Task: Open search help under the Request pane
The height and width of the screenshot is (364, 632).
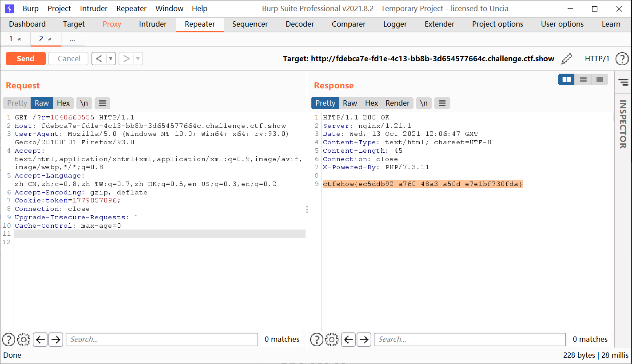Action: 8,340
